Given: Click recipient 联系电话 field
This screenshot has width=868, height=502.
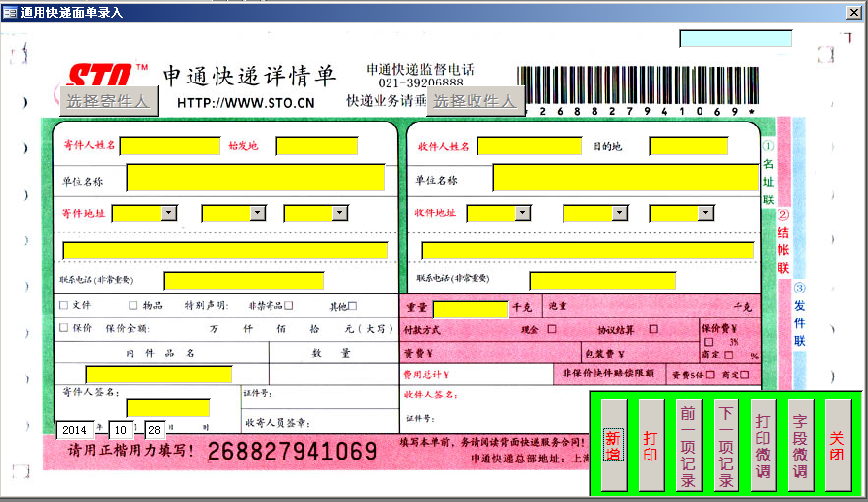Looking at the screenshot, I should (x=603, y=281).
